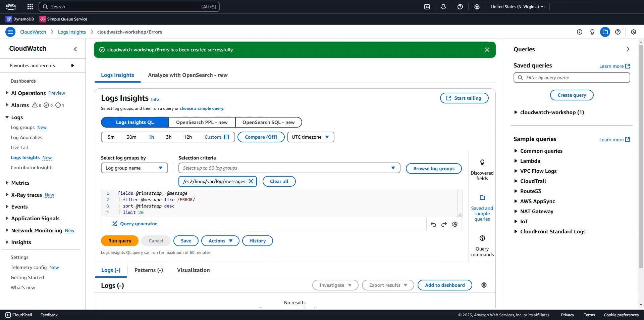The height and width of the screenshot is (320, 644).
Task: Toggle Compare (Off) option
Action: coord(261,137)
